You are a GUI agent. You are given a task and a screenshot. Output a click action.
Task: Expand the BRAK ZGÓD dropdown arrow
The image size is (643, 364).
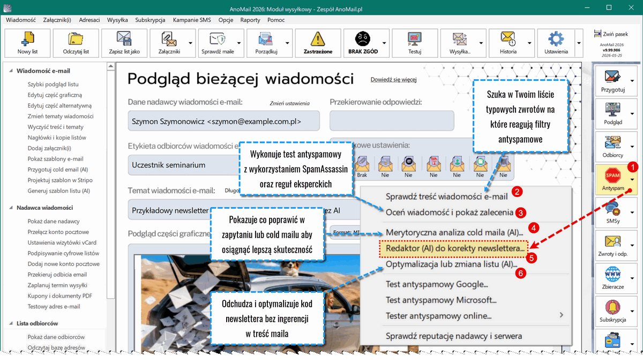[x=384, y=43]
